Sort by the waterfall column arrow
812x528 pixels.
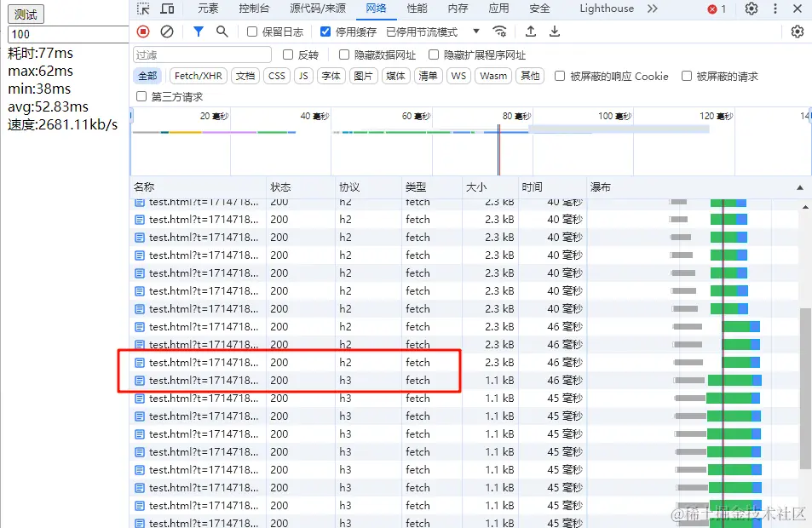(799, 187)
